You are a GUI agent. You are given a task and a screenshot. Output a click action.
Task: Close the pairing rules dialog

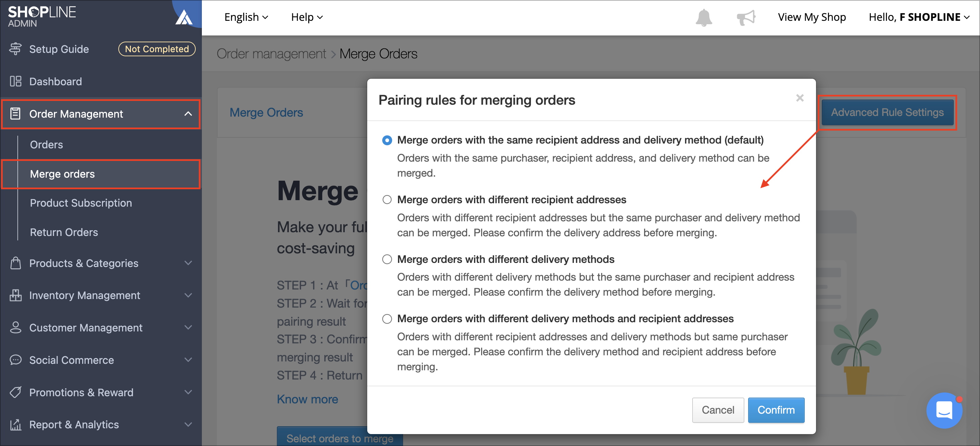click(x=800, y=98)
